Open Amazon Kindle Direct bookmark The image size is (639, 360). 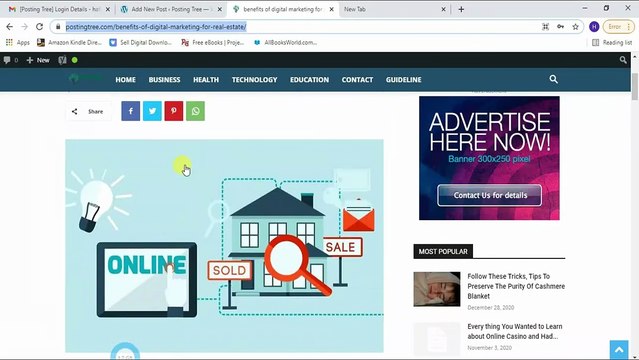pos(69,42)
